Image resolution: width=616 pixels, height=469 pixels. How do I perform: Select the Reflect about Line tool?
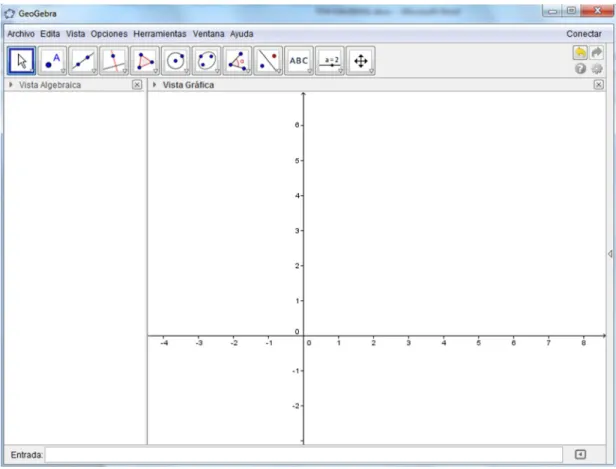pos(268,60)
